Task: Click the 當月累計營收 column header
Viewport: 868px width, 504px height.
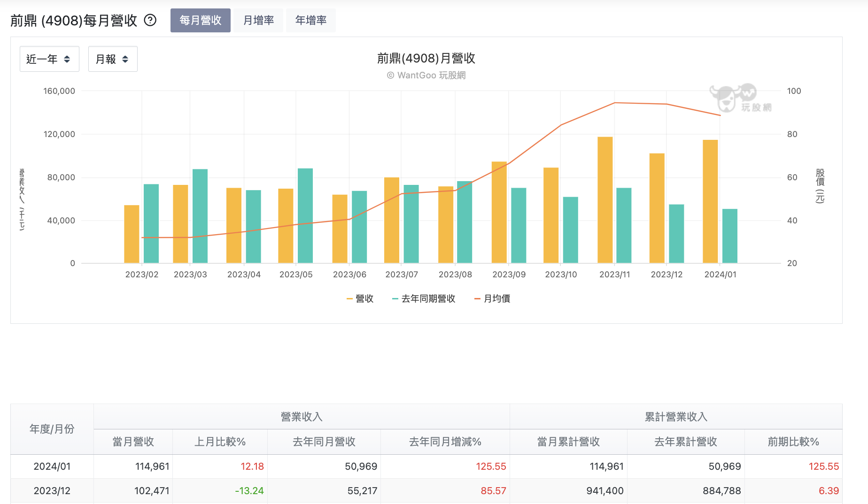Action: pos(569,442)
